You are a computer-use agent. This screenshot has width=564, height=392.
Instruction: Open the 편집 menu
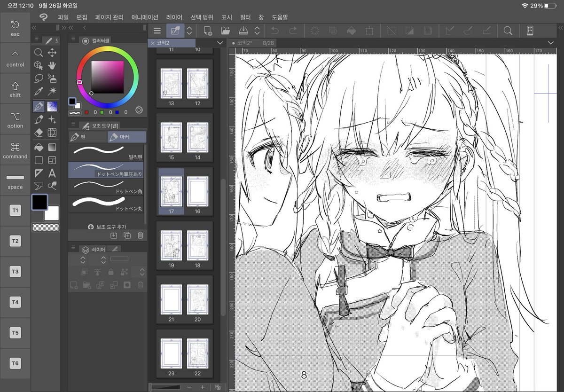82,17
